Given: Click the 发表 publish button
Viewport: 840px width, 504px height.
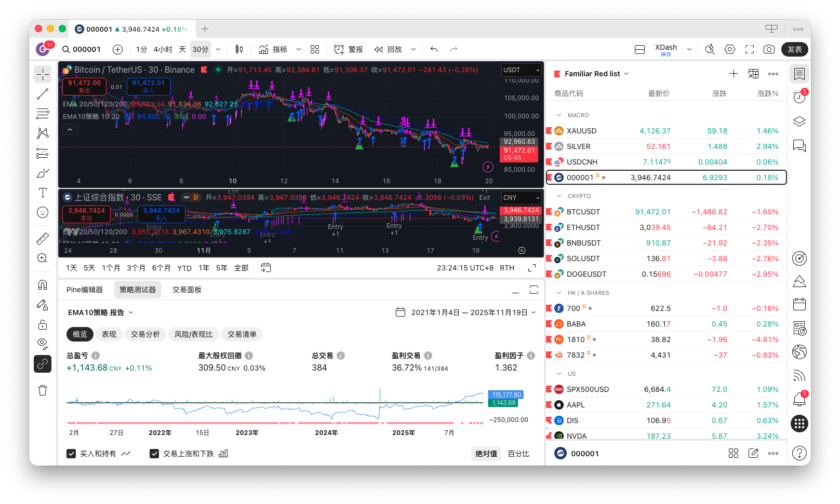Looking at the screenshot, I should coord(794,49).
